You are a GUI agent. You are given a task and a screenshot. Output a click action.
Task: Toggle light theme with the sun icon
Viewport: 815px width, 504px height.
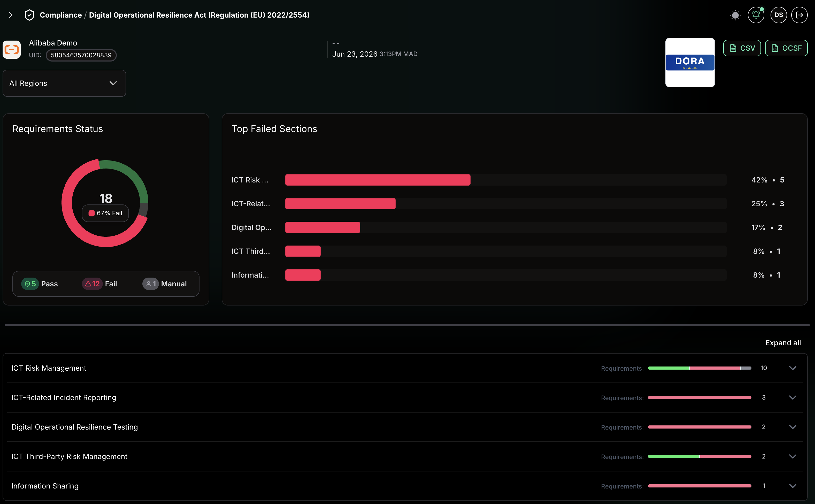tap(735, 15)
